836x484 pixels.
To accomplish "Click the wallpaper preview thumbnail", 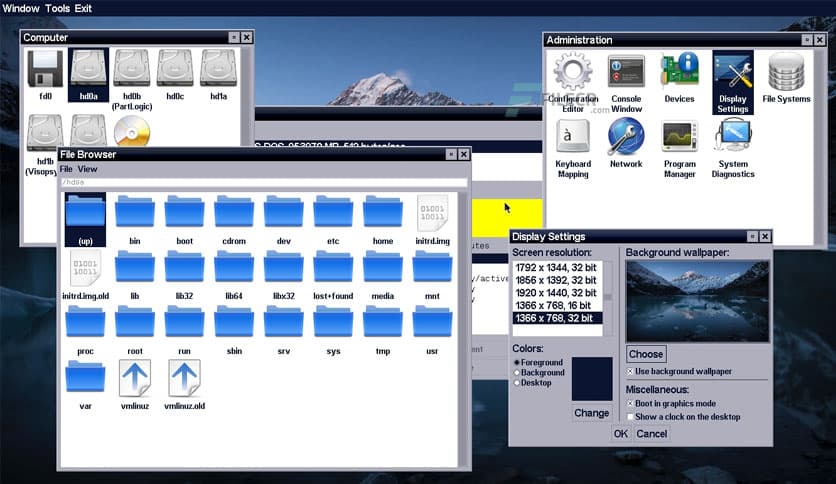I will coord(698,301).
